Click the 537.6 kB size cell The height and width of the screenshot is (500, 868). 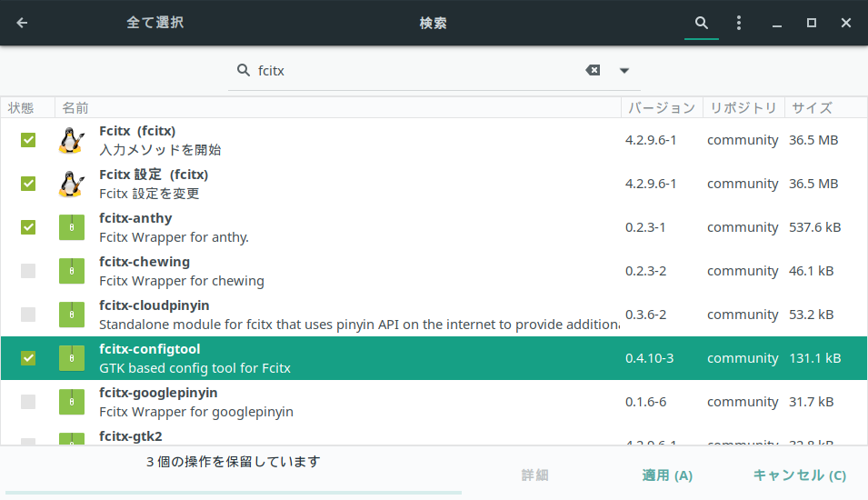(x=815, y=227)
